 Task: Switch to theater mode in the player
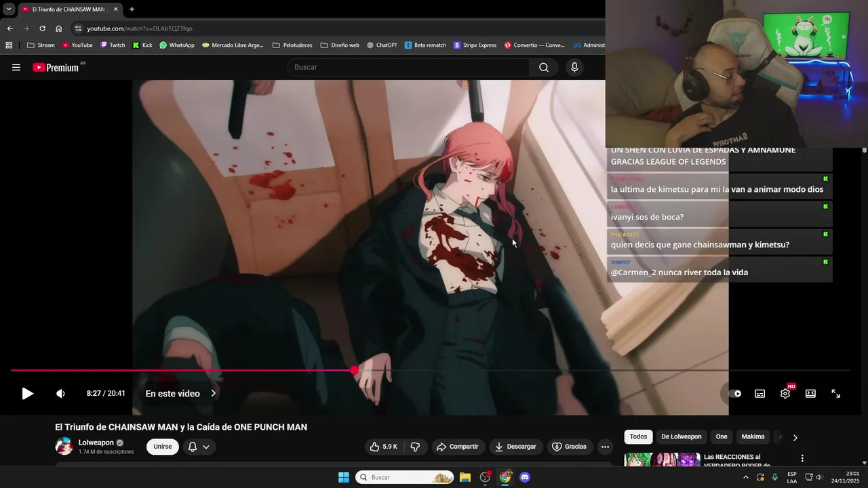(810, 393)
